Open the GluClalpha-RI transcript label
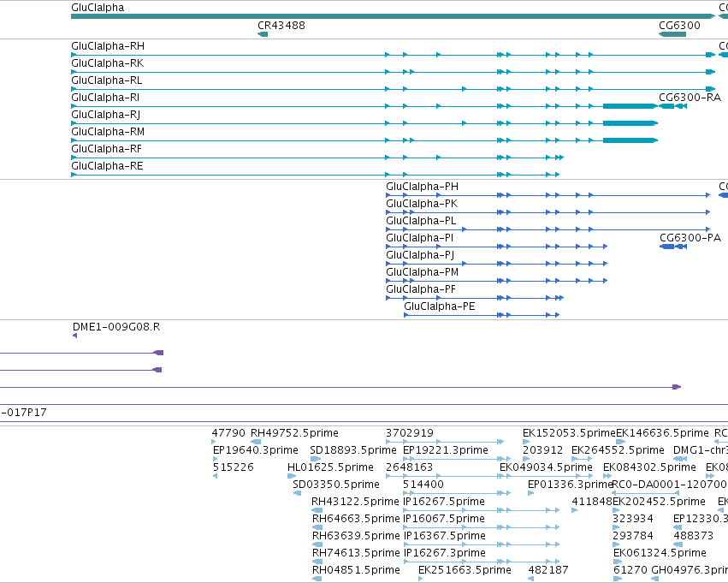This screenshot has width=728, height=583. pos(105,98)
